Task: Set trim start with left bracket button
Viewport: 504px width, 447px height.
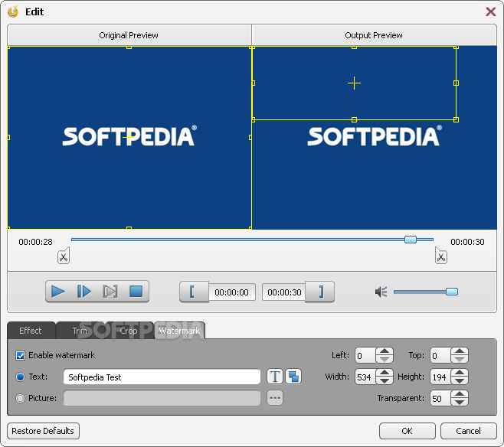Action: coord(194,292)
